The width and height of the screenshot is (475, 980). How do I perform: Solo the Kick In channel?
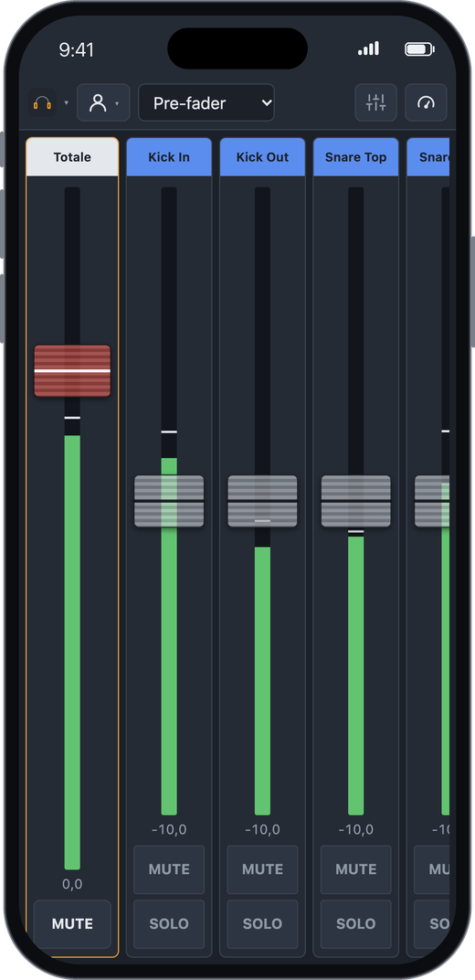169,923
